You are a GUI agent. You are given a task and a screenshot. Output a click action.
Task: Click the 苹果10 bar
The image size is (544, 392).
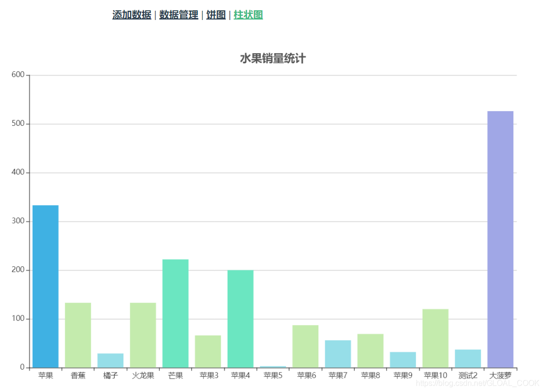435,338
